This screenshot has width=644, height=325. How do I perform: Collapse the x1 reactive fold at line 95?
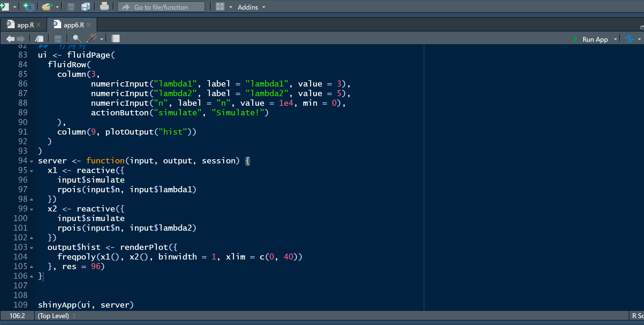(32, 171)
